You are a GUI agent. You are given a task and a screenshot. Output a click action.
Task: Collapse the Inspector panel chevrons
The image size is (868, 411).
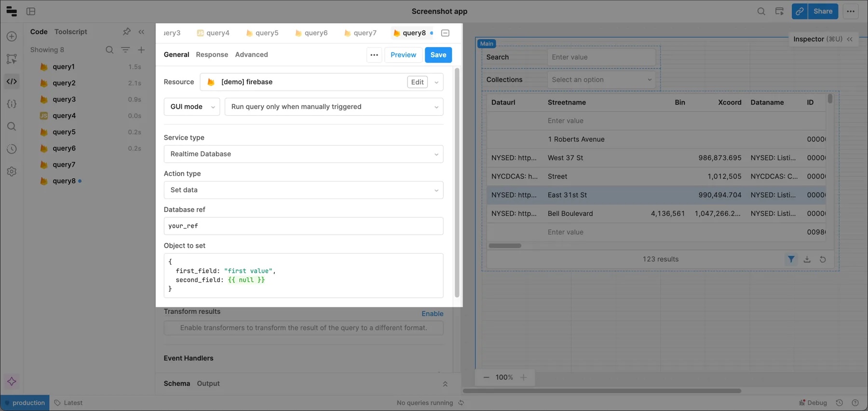[x=850, y=39]
